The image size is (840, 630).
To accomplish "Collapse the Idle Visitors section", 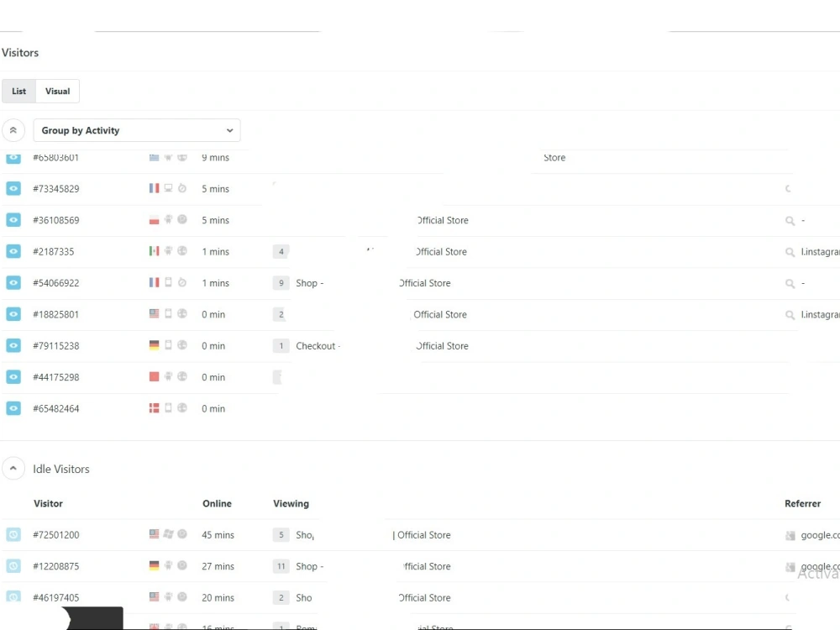I will coord(13,468).
